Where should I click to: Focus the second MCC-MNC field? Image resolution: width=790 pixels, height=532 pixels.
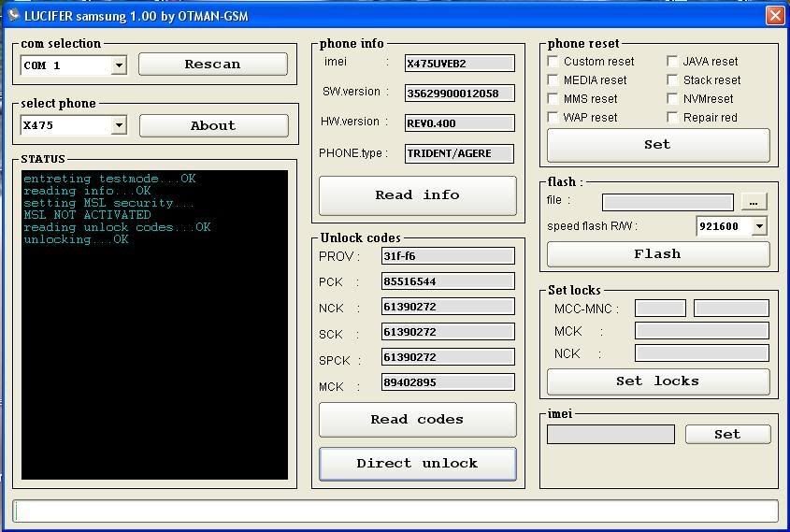(731, 308)
